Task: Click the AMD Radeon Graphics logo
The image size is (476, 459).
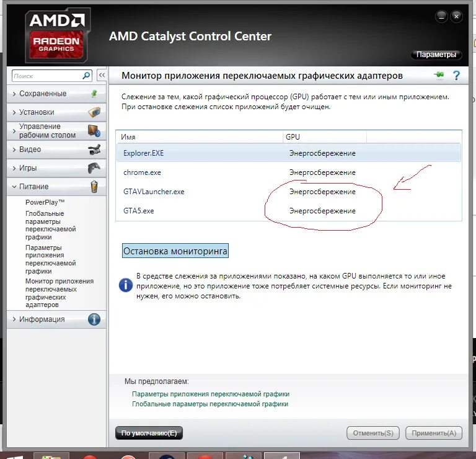Action: 57,35
